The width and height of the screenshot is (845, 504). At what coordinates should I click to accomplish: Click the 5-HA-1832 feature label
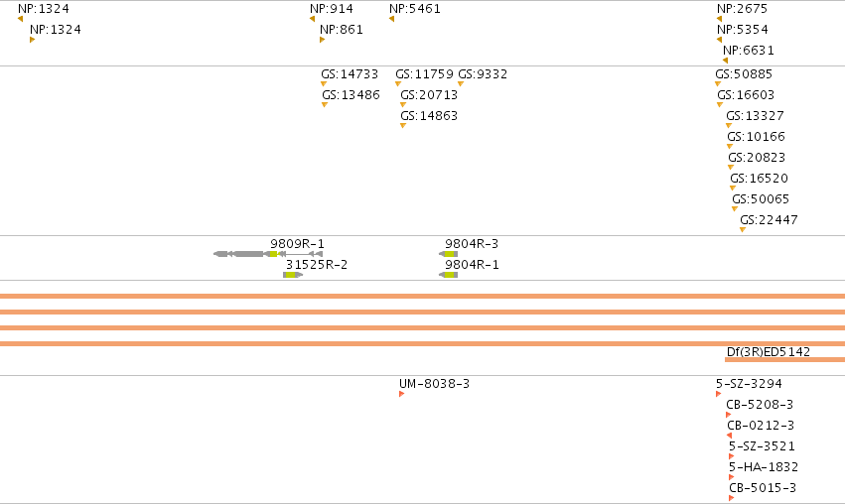point(764,467)
